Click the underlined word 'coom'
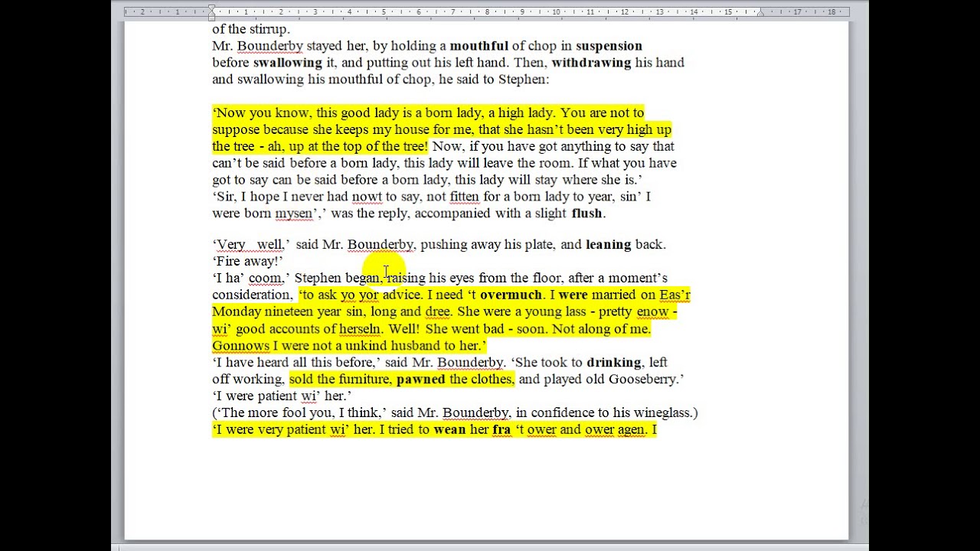 (265, 279)
